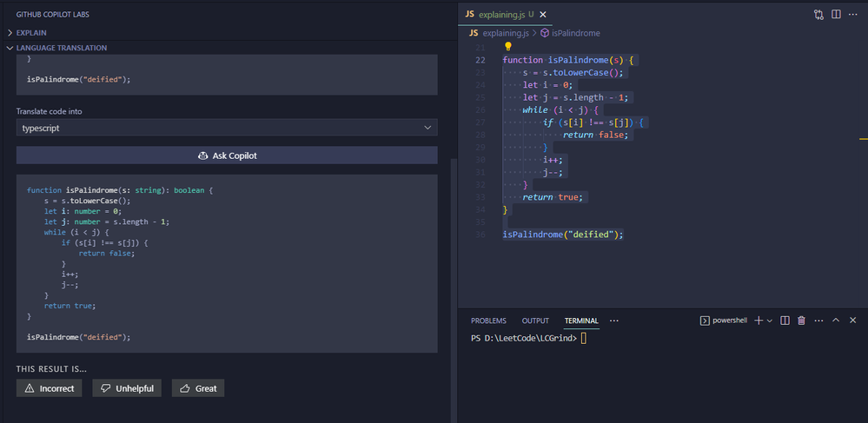Image resolution: width=868 pixels, height=423 pixels.
Task: Rate the result as Great
Action: click(198, 388)
